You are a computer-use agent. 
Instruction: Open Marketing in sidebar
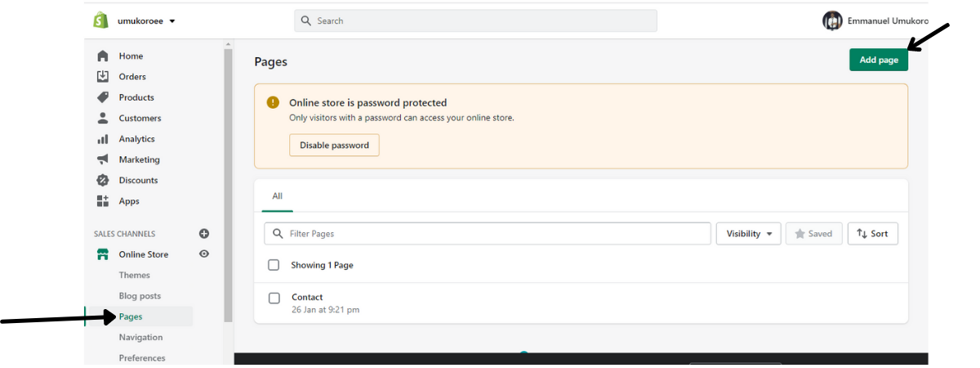pyautogui.click(x=139, y=160)
